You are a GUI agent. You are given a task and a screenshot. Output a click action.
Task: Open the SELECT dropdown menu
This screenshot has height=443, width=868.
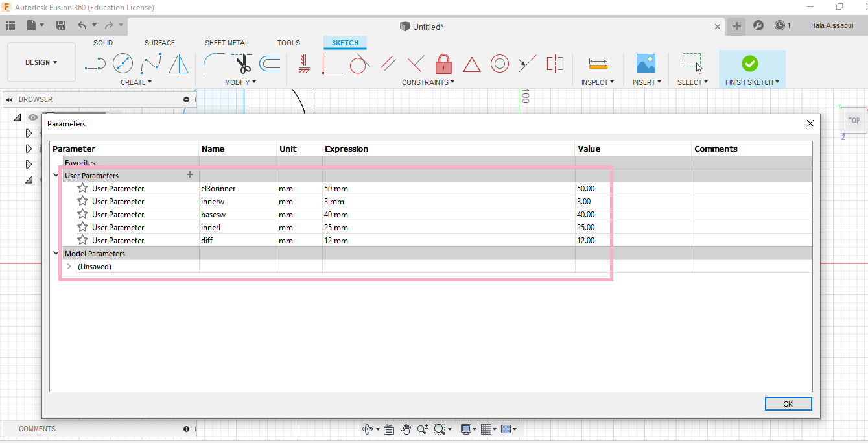coord(692,82)
